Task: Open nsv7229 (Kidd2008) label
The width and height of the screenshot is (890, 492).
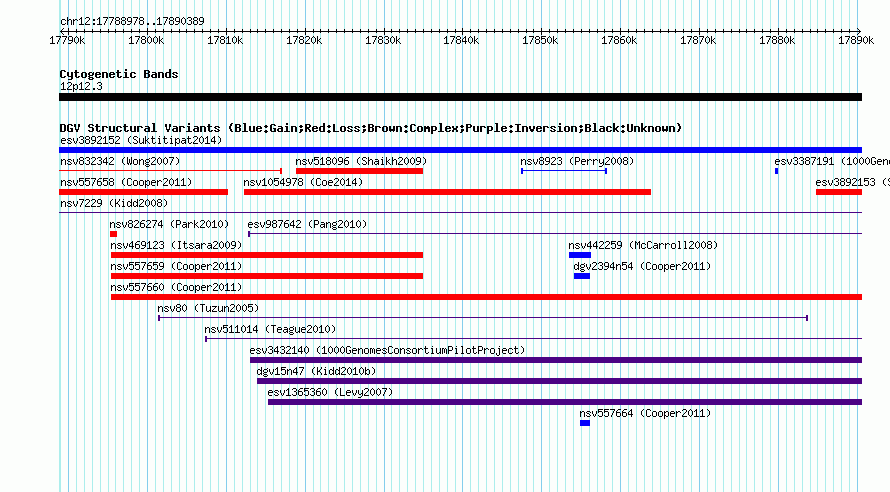Action: point(114,203)
